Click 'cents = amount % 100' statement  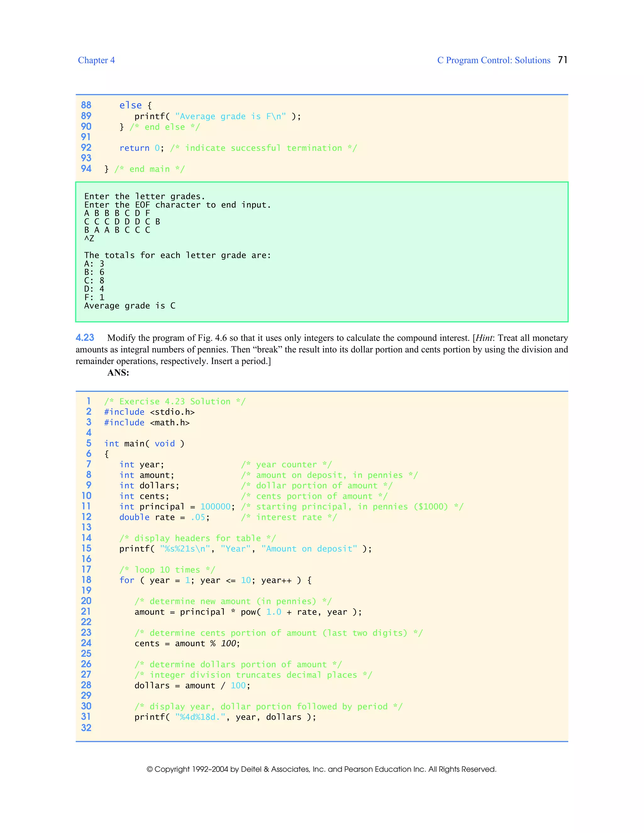[x=187, y=643]
